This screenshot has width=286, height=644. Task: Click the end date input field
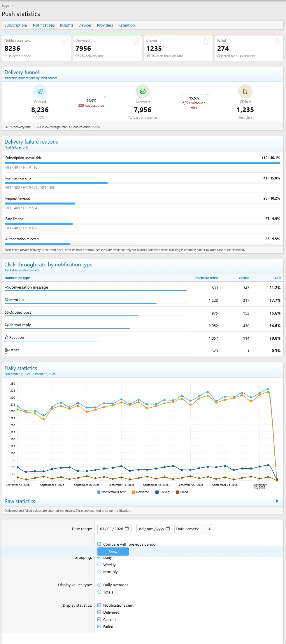[x=155, y=529]
